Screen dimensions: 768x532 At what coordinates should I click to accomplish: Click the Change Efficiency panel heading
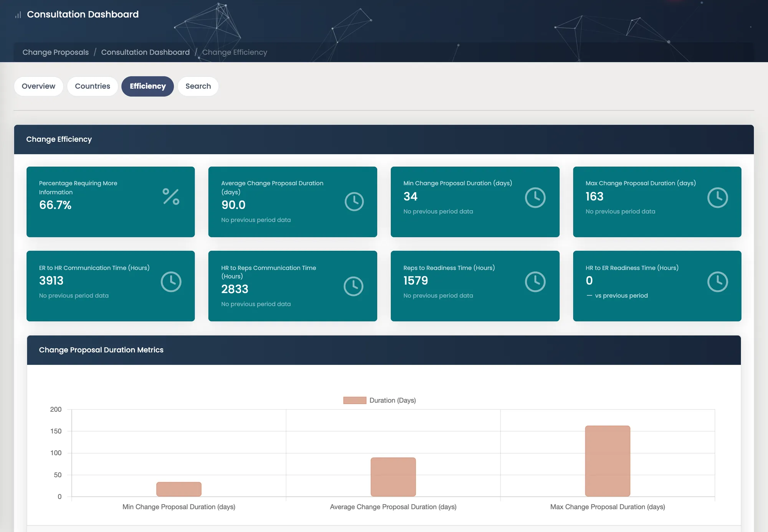click(x=59, y=139)
